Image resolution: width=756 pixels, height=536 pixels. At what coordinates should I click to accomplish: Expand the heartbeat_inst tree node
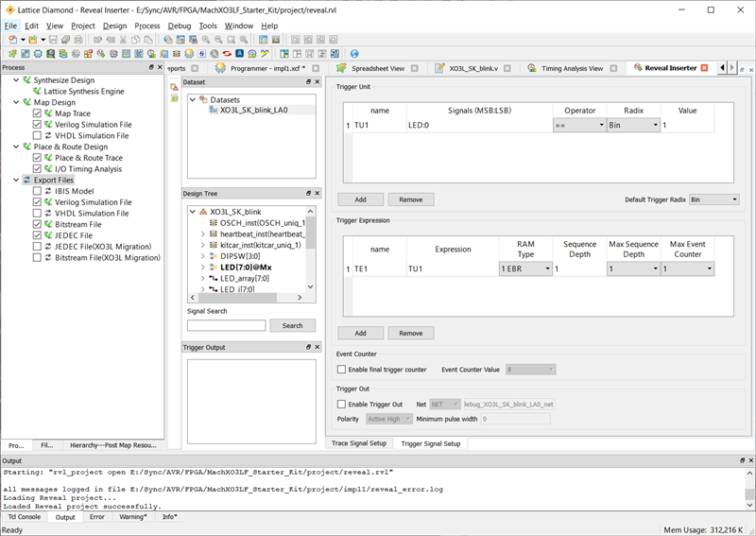click(x=202, y=233)
